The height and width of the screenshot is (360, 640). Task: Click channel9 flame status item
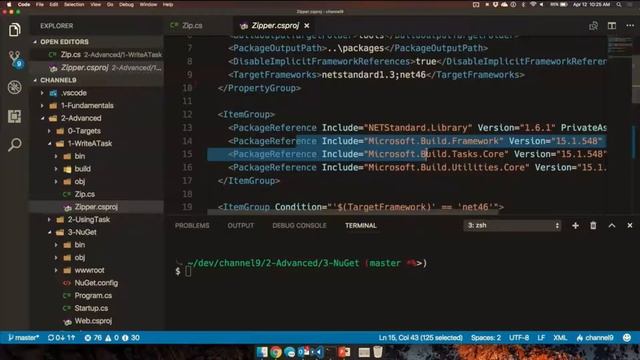595,338
